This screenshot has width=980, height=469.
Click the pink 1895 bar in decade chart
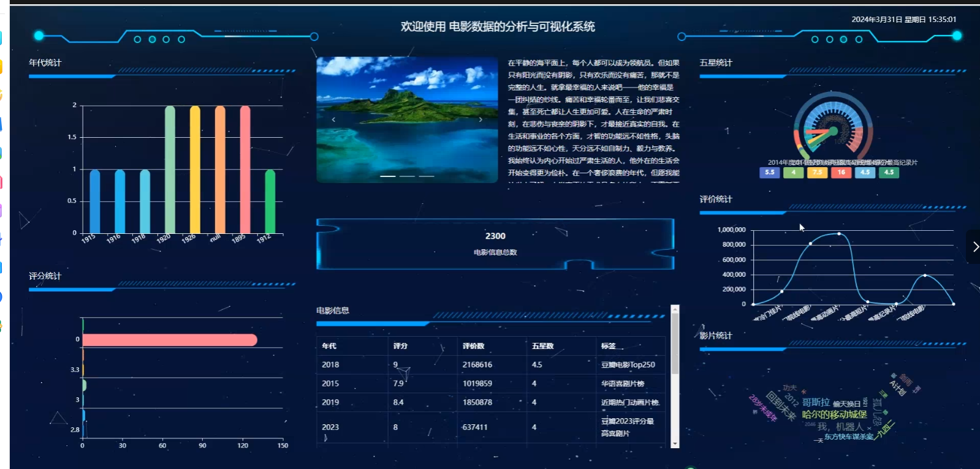coord(245,170)
